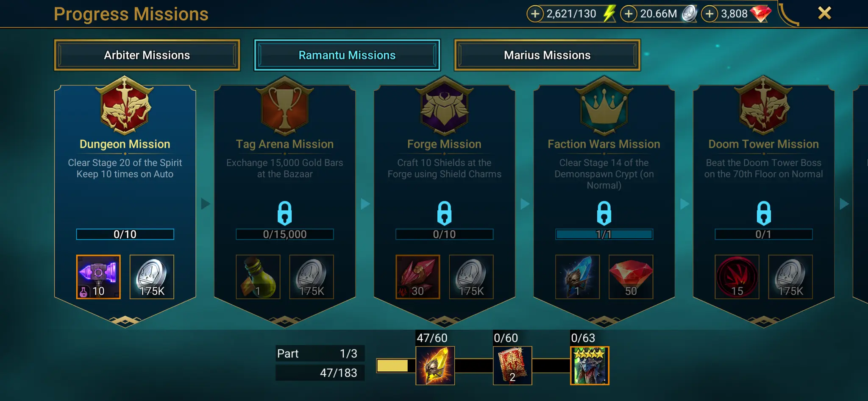Tap plus icon next to 20.66M silver
This screenshot has height=401, width=868.
[x=629, y=14]
